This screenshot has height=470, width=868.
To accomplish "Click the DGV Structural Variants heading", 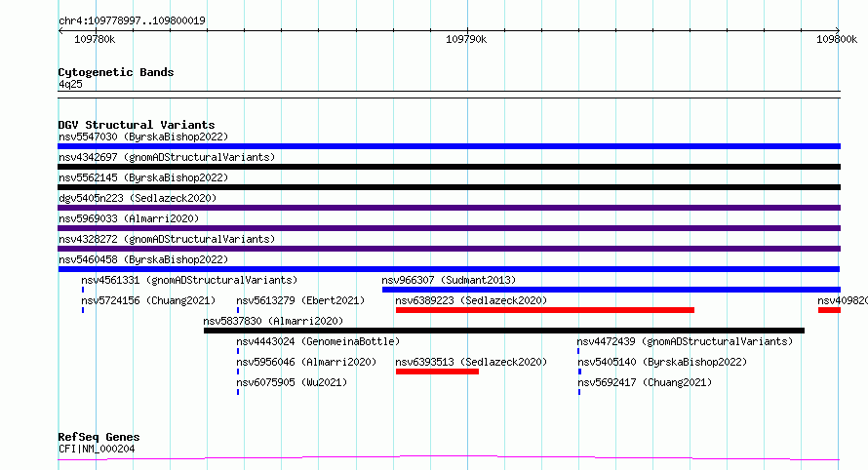I will pyautogui.click(x=137, y=125).
